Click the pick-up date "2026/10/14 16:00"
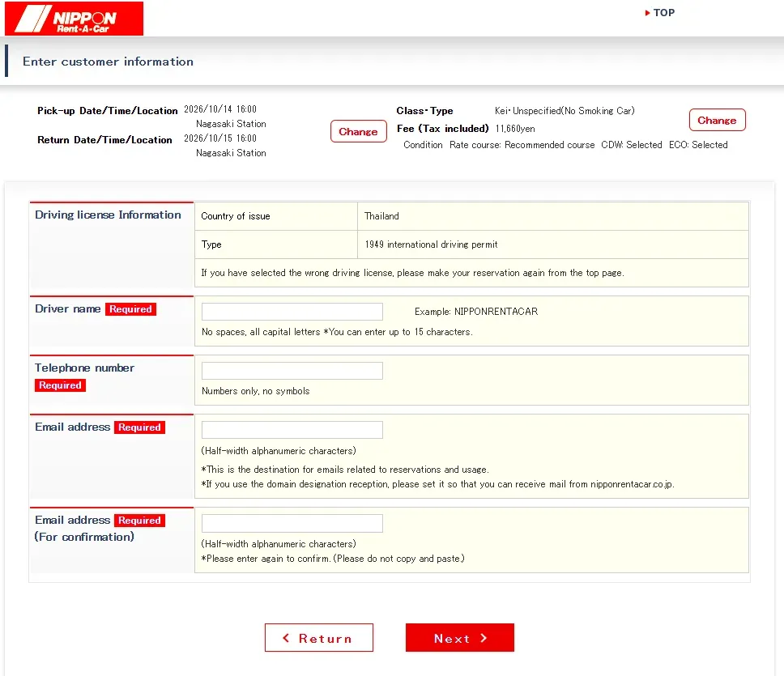The image size is (784, 676). [220, 109]
